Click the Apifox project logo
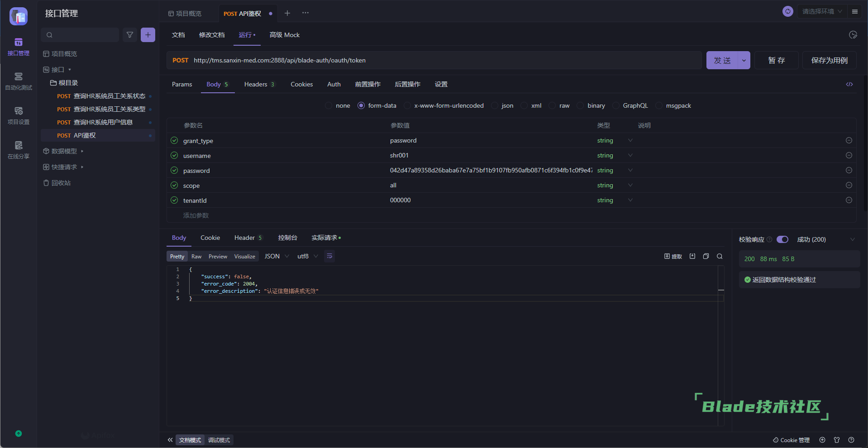The height and width of the screenshot is (448, 868). (19, 16)
